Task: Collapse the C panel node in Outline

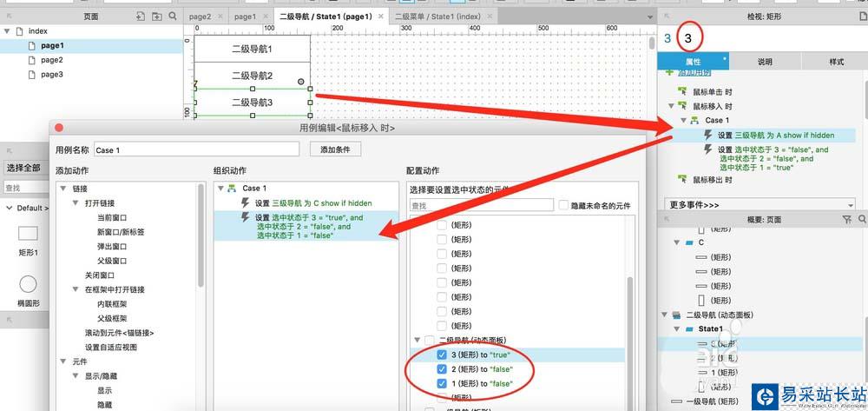Action: coord(676,242)
